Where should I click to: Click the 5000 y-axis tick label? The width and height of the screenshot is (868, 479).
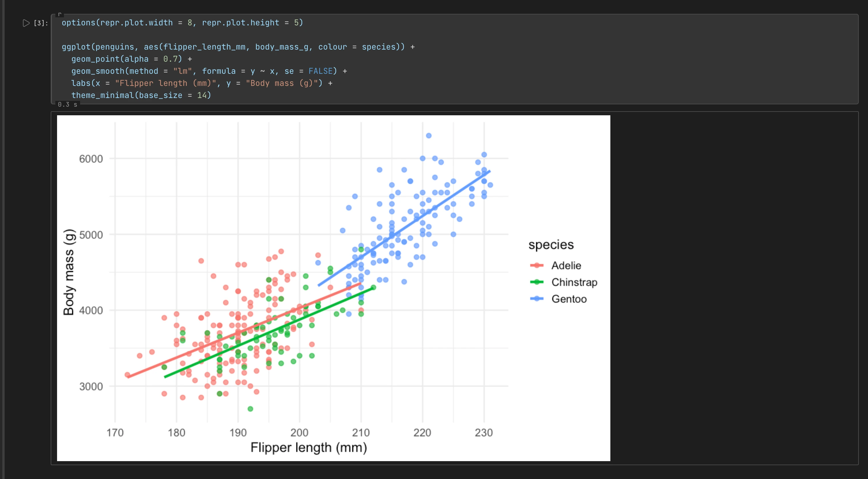point(91,235)
